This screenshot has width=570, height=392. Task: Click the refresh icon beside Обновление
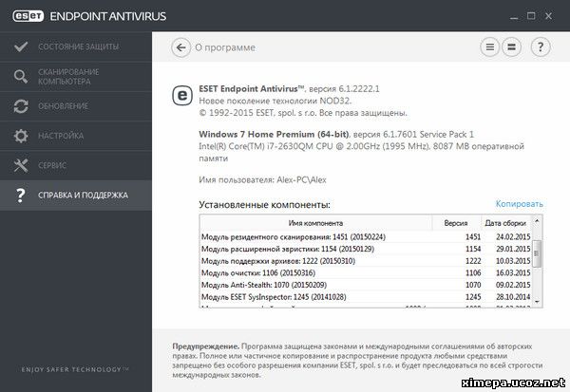tap(21, 106)
